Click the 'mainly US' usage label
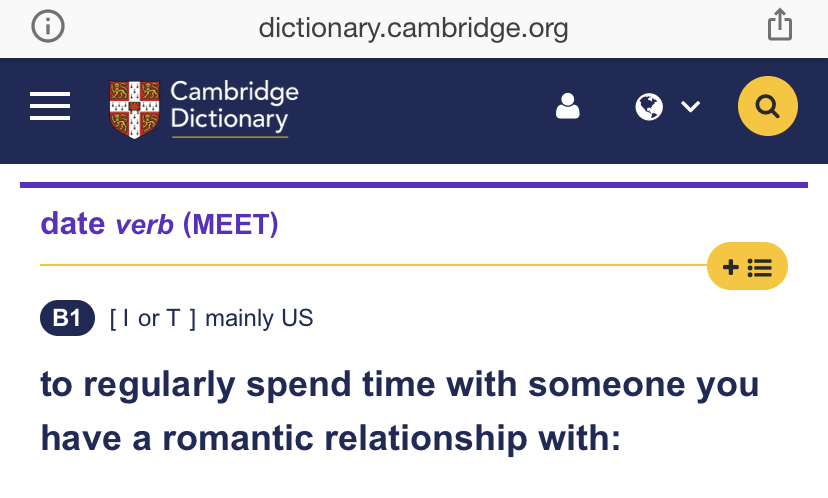 coord(259,318)
